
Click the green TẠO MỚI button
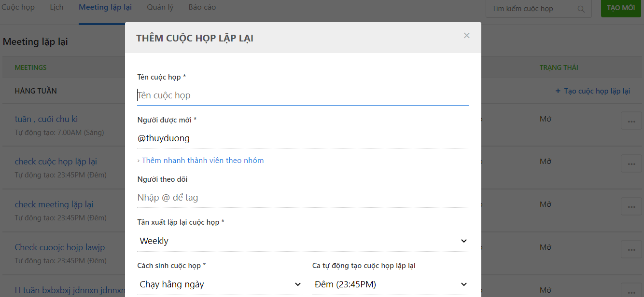[621, 8]
